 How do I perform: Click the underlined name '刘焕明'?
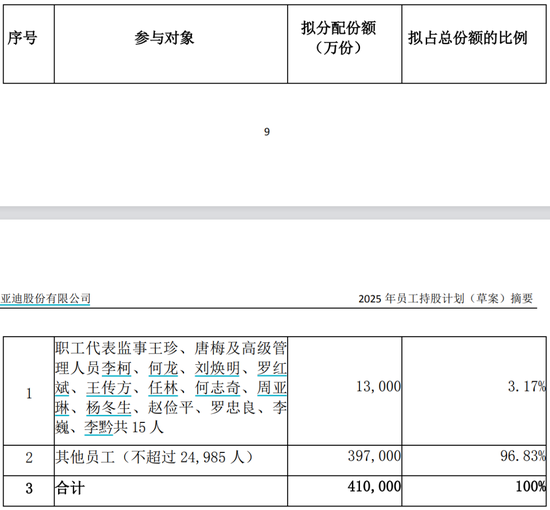click(x=217, y=368)
